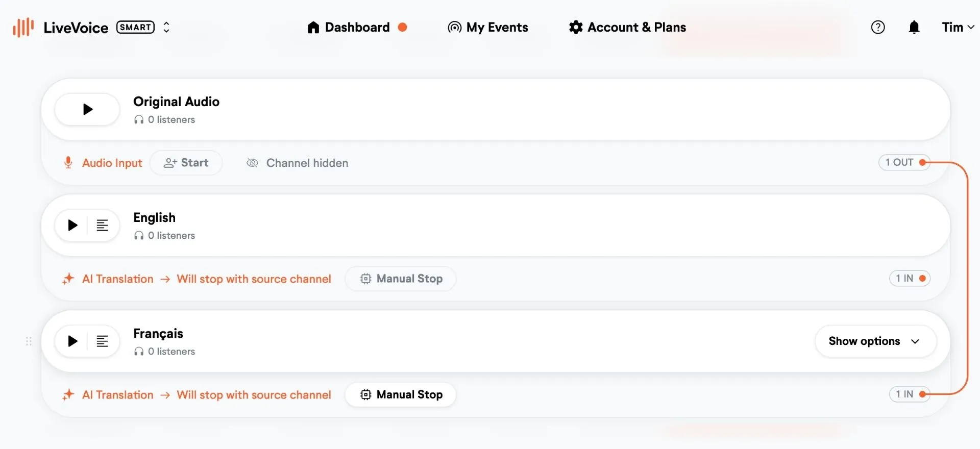Click the Dashboard orange status dot

(403, 27)
